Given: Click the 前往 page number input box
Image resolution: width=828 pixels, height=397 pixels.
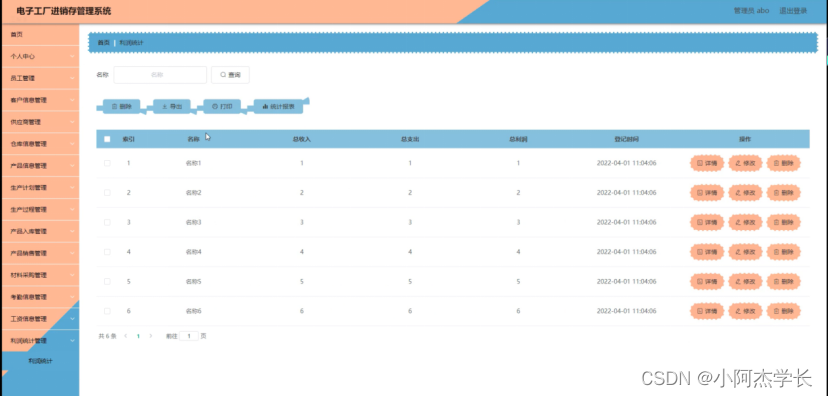Looking at the screenshot, I should pos(189,336).
